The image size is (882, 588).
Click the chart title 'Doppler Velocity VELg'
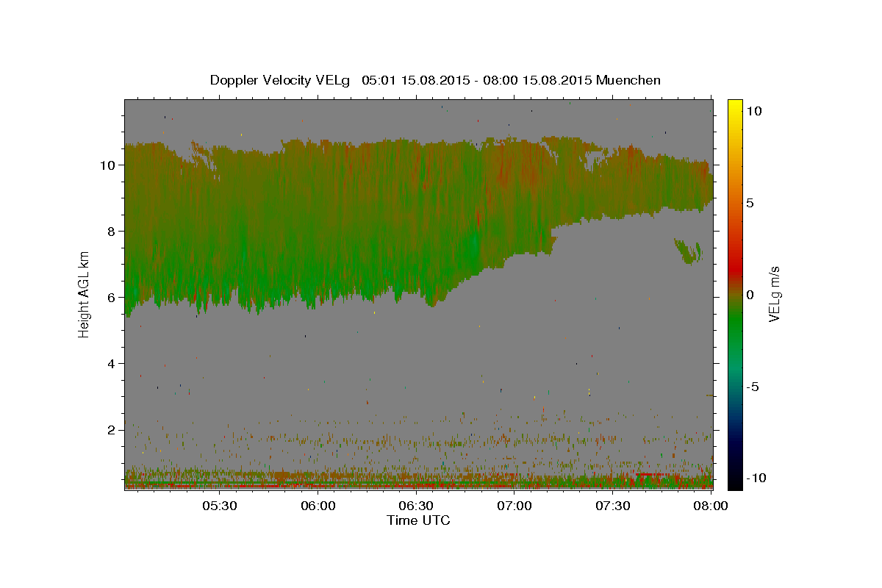282,80
